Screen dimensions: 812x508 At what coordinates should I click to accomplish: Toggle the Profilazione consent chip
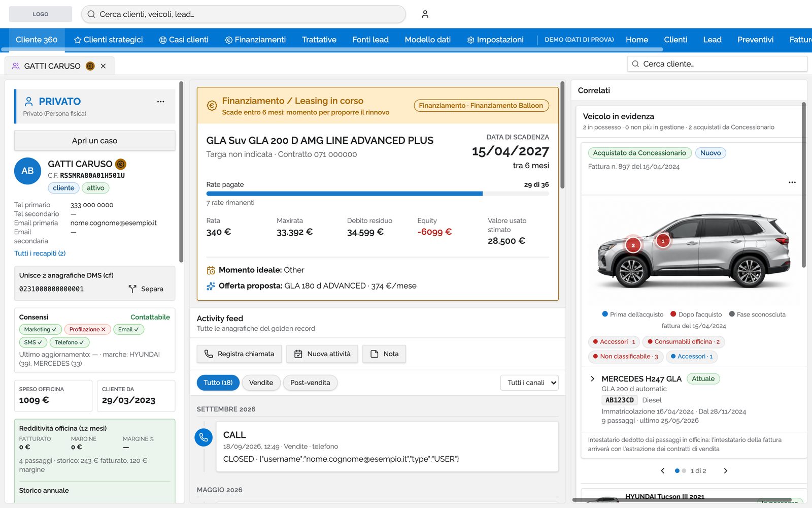[x=87, y=329]
